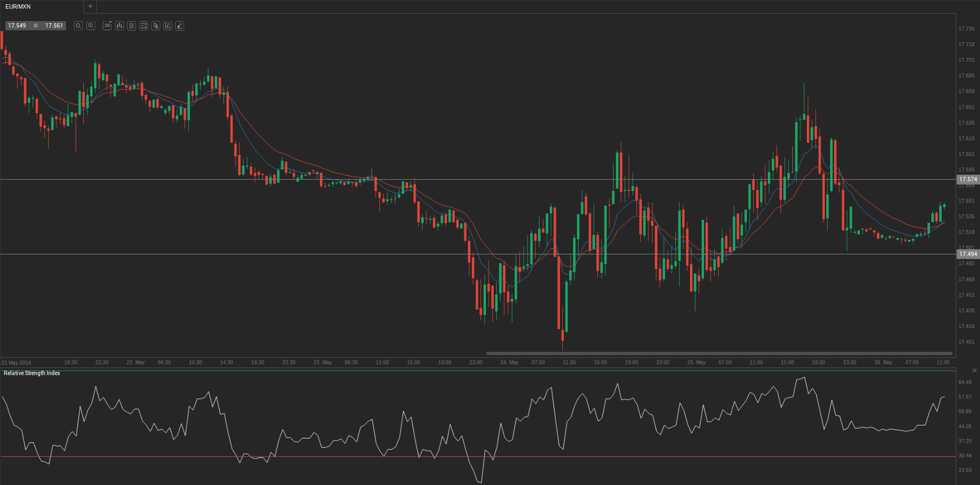
Task: Click the edit drawing objects icon
Action: [x=168, y=25]
